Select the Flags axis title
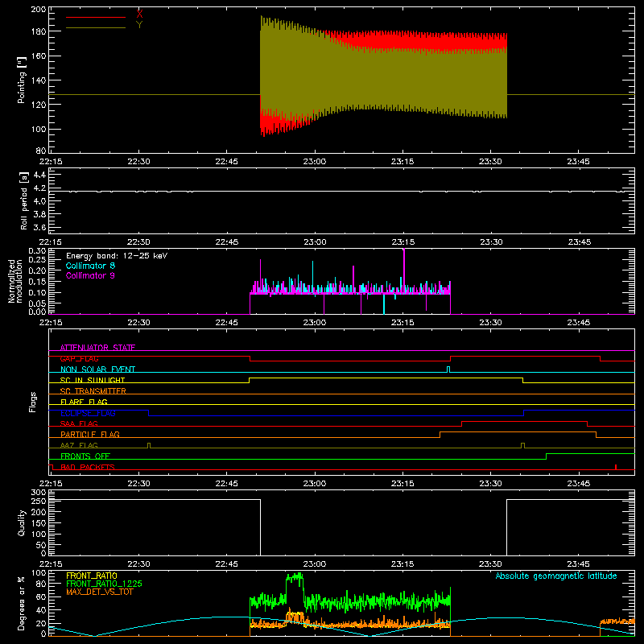Image resolution: width=644 pixels, height=644 pixels. (x=32, y=402)
